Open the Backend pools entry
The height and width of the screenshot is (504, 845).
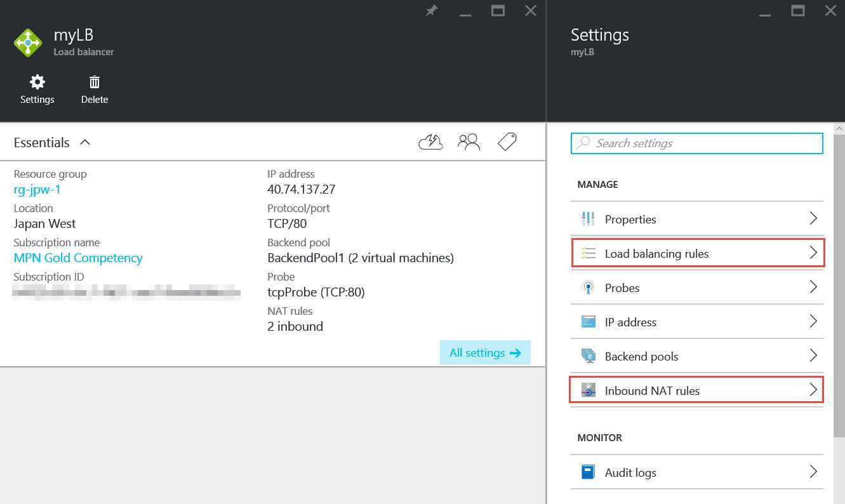[x=697, y=356]
